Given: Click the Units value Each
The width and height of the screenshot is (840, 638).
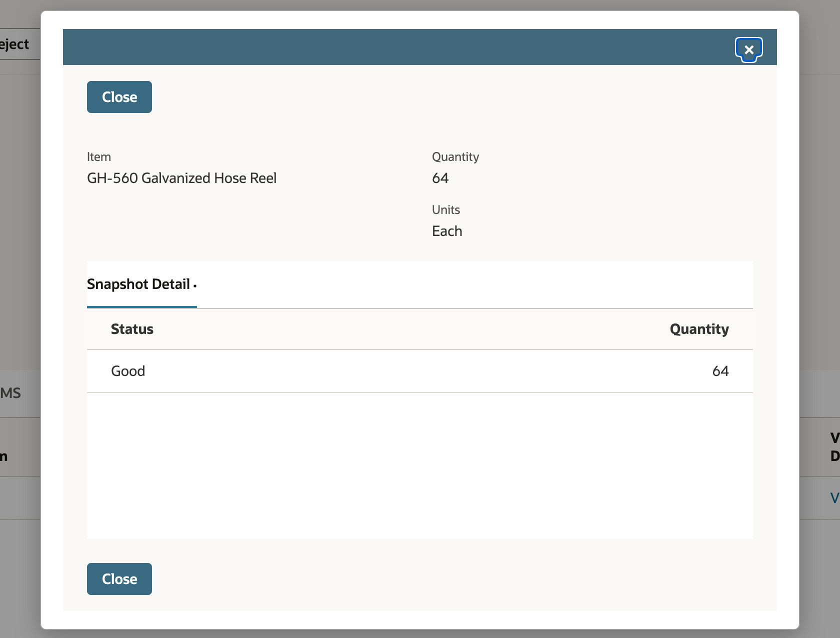Looking at the screenshot, I should (447, 231).
